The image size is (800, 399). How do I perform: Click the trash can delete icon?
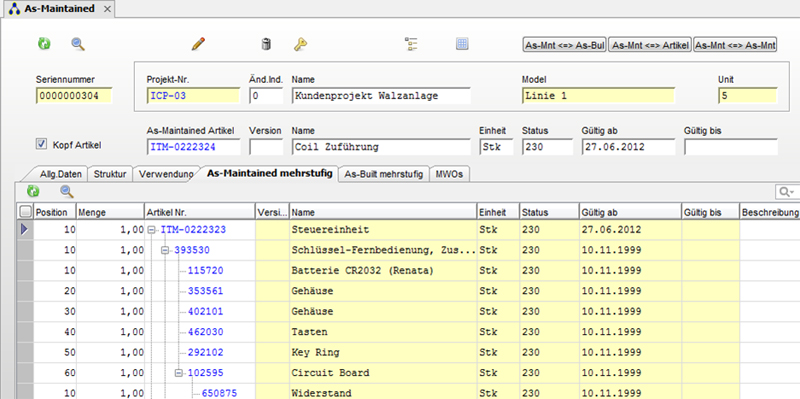coord(266,44)
